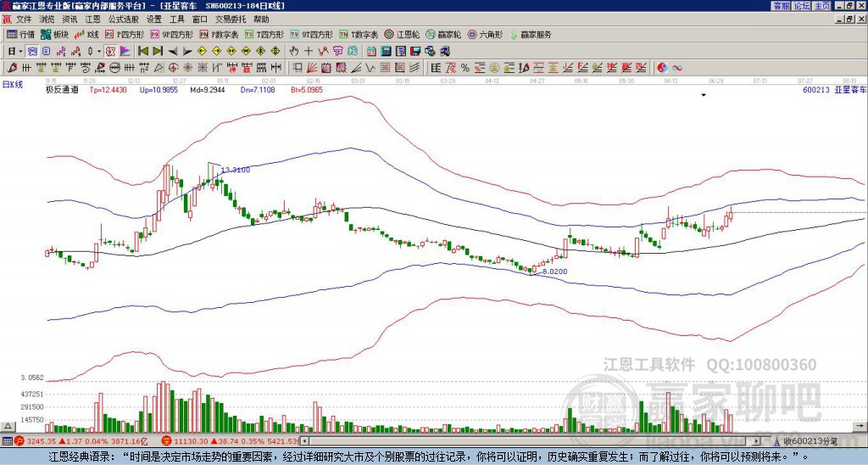Expand the candlestick style dropdown arrow
Screen dimensions: 868x465
99,51
